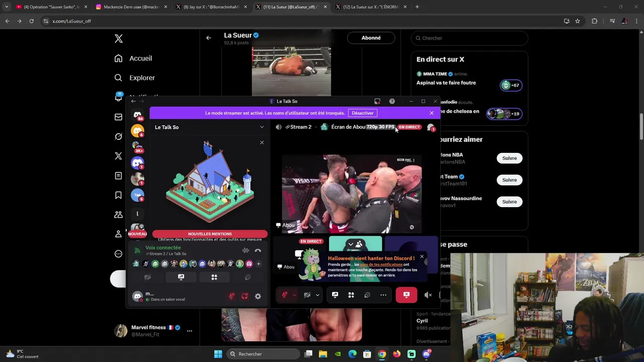Disconnect from voice with the hang-up phone icon
The height and width of the screenshot is (362, 644).
click(258, 250)
